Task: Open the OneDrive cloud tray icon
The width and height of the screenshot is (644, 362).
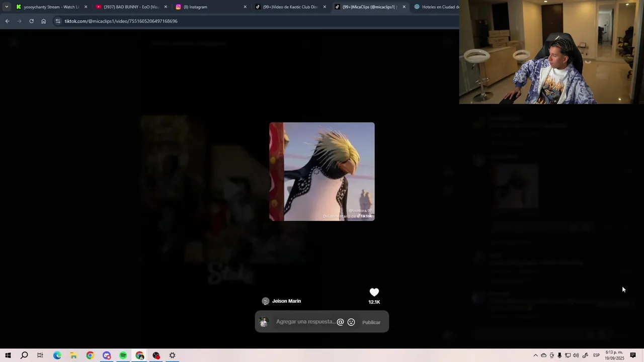Action: point(543,355)
